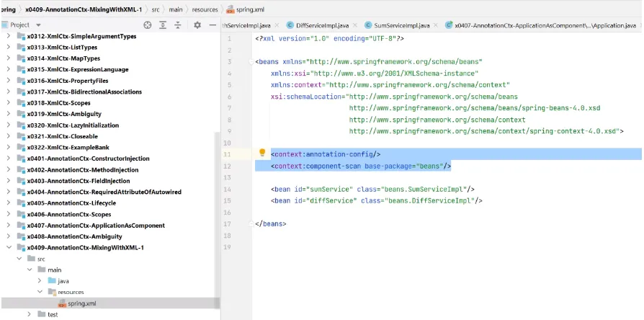Open the Project view dropdown
The height and width of the screenshot is (320, 644).
[x=39, y=25]
